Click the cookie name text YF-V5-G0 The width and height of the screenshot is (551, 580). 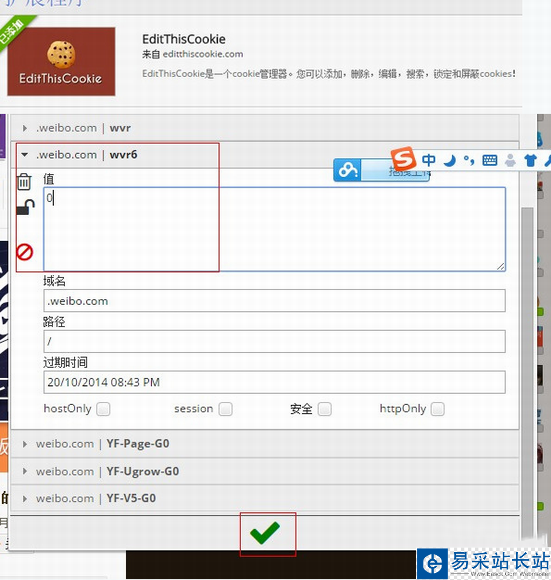(x=131, y=498)
